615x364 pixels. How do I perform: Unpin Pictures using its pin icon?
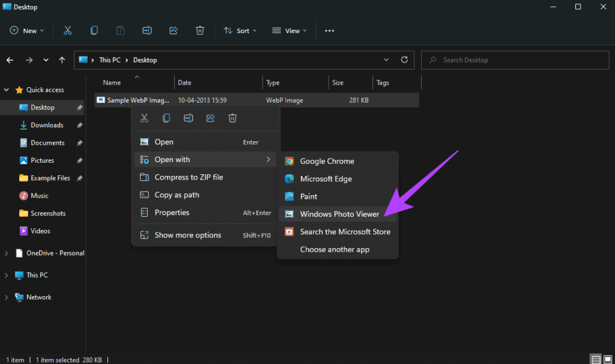click(x=80, y=160)
